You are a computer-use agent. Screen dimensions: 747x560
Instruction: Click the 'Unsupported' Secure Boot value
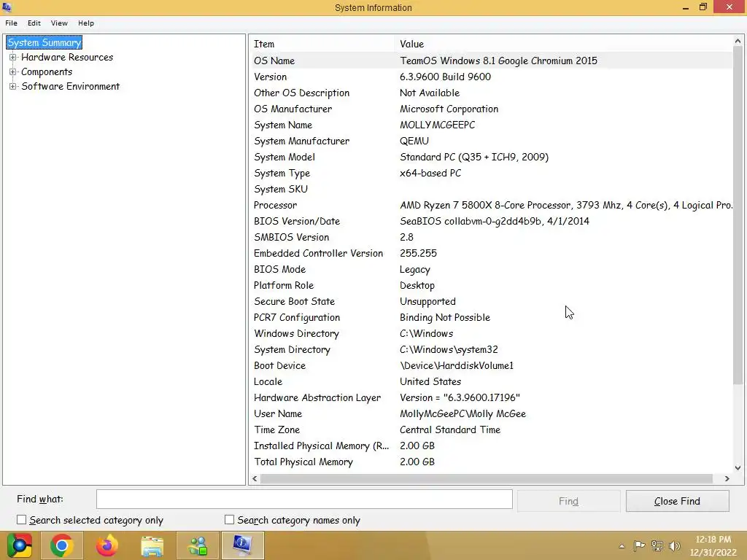pyautogui.click(x=427, y=301)
